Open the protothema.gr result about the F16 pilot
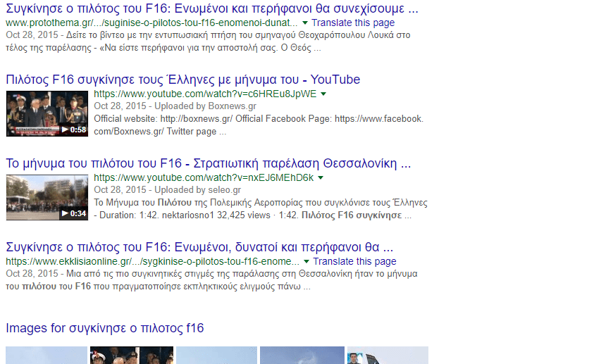Image resolution: width=613 pixels, height=364 pixels. pos(212,8)
